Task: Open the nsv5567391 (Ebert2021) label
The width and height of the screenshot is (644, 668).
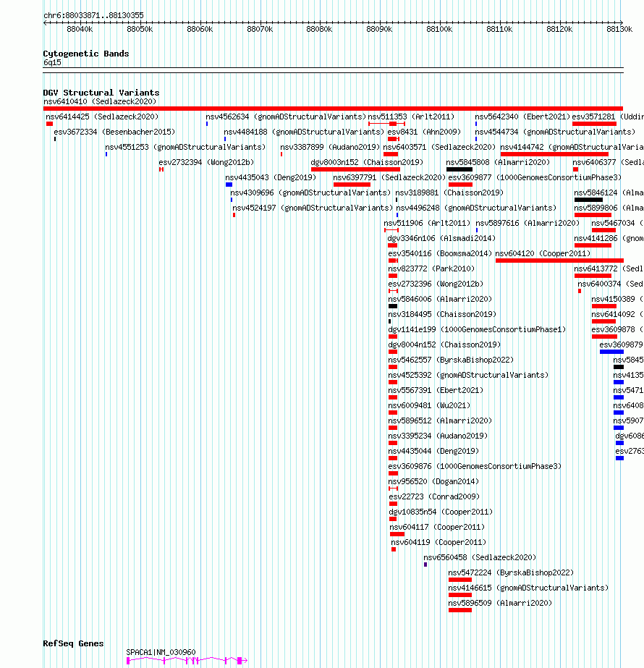Action: click(436, 390)
